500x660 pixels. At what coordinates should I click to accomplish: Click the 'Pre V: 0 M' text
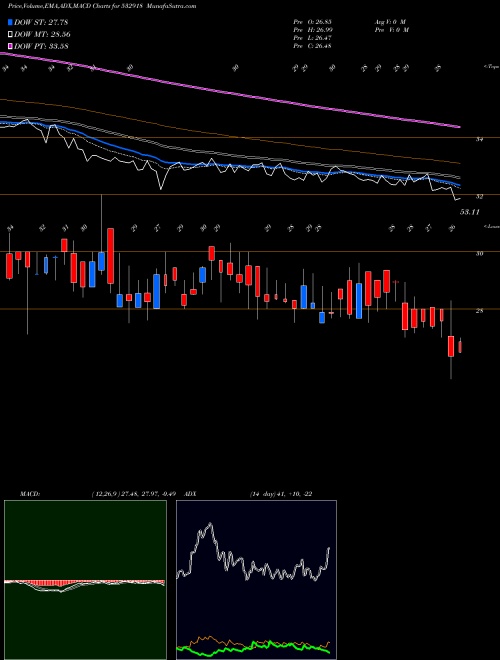click(391, 30)
